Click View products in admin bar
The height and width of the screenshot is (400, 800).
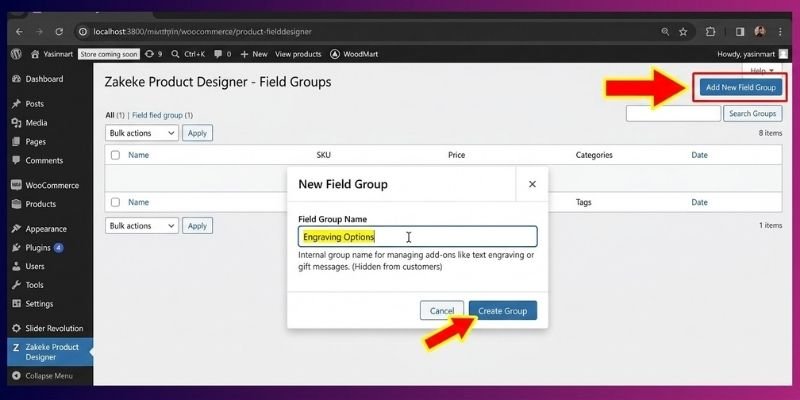[x=298, y=54]
